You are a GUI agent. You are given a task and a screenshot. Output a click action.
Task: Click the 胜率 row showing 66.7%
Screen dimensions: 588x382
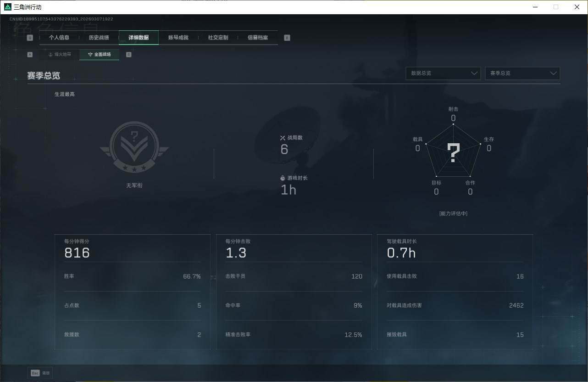coord(133,276)
